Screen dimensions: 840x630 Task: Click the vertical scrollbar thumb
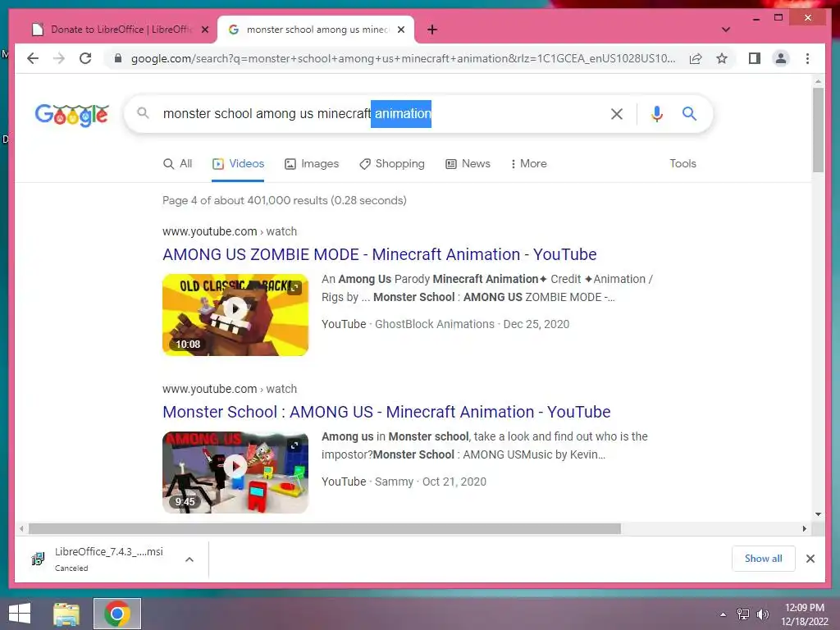[x=818, y=130]
